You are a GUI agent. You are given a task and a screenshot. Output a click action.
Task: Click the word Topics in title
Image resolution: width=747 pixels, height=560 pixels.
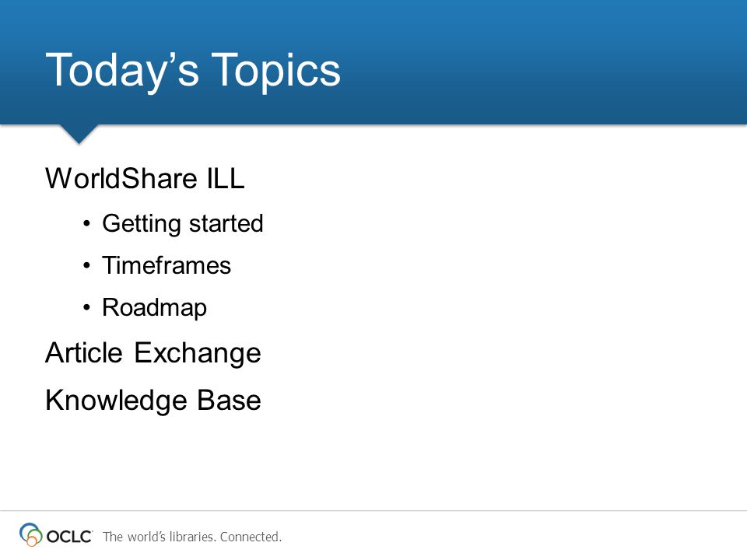275,71
